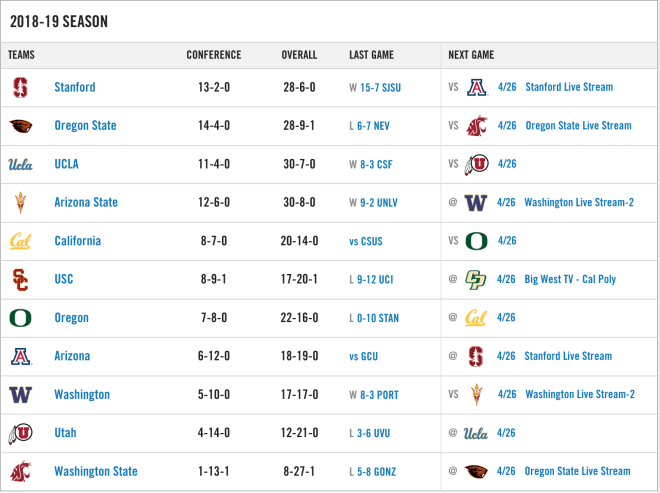Open Washington Live Stream-2 link in Arizona State row

579,203
